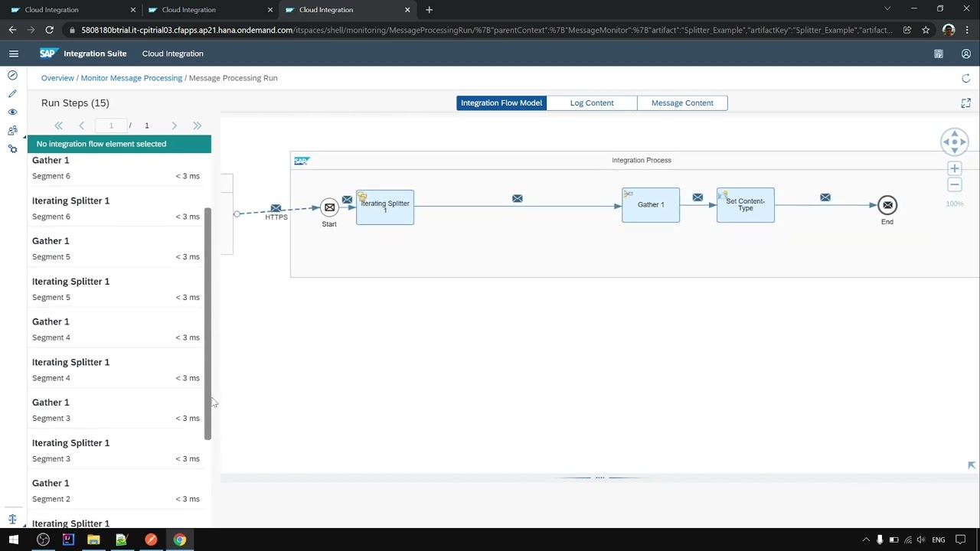
Task: Open IntelliJ IDEA from the taskbar
Action: (68, 540)
